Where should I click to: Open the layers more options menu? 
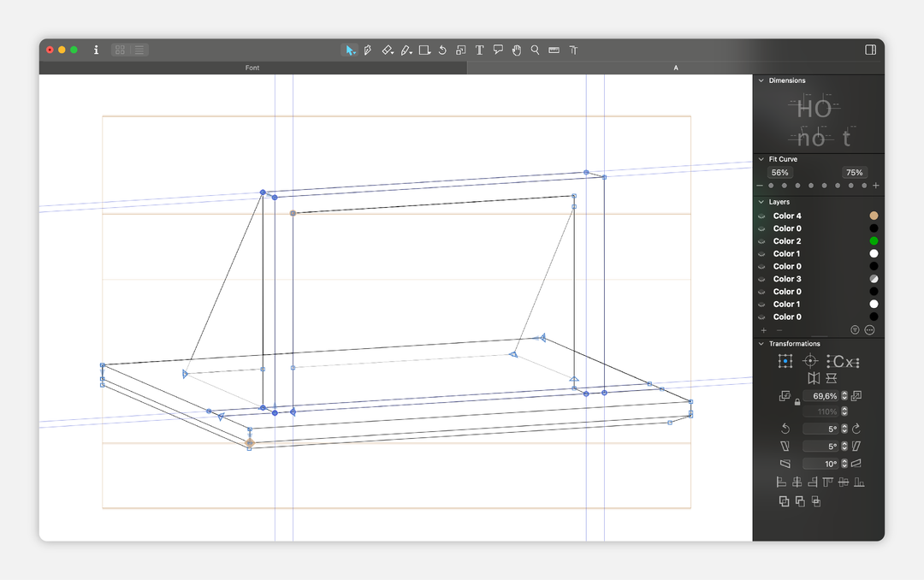click(869, 330)
